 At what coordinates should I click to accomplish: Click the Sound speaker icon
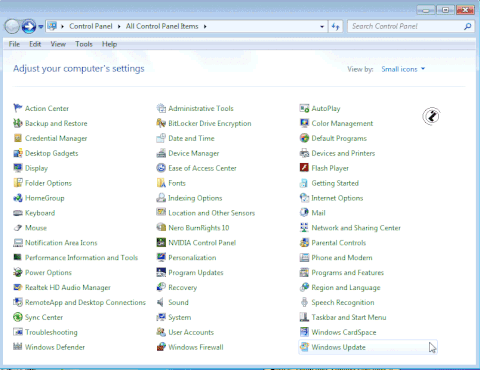coord(161,302)
